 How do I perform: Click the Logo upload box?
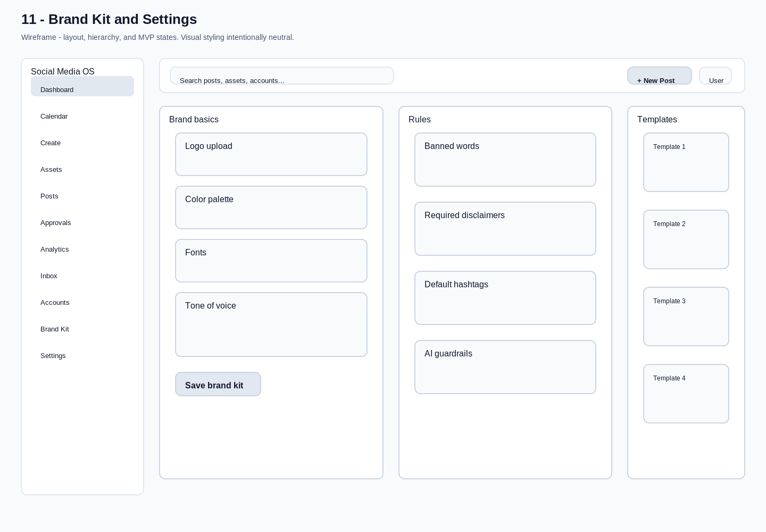(x=271, y=154)
